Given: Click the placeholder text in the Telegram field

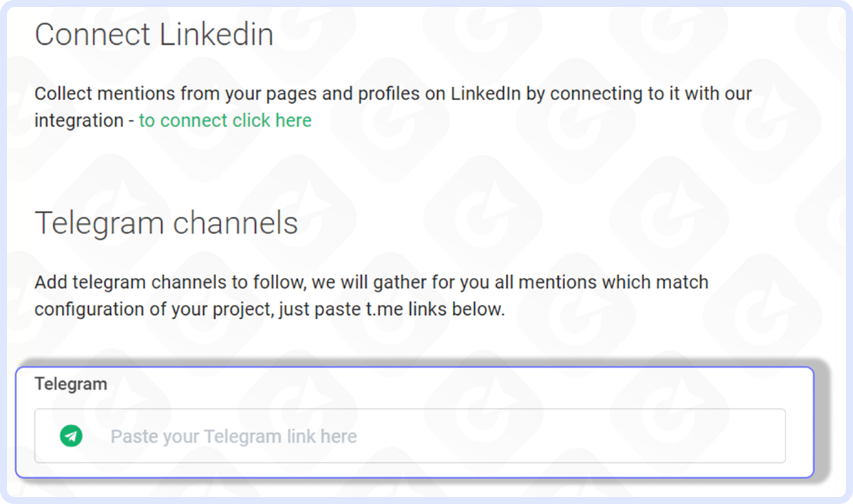Looking at the screenshot, I should [x=235, y=436].
